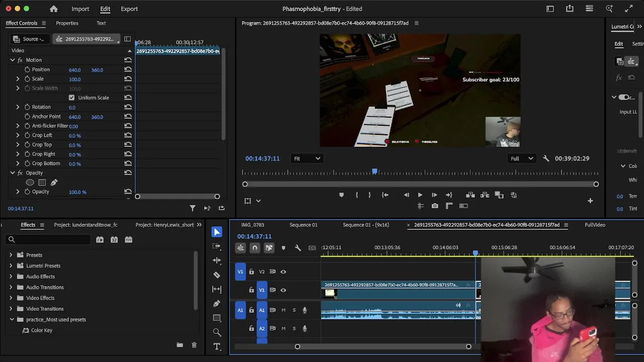Expand the Lumetri Presets folder
Screen dimensions: 644x362
11,266
